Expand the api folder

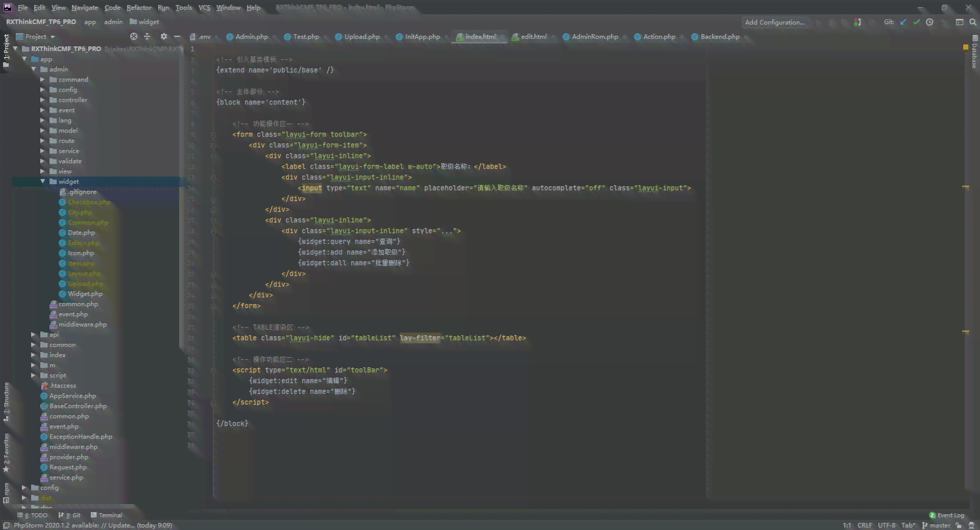pyautogui.click(x=34, y=335)
